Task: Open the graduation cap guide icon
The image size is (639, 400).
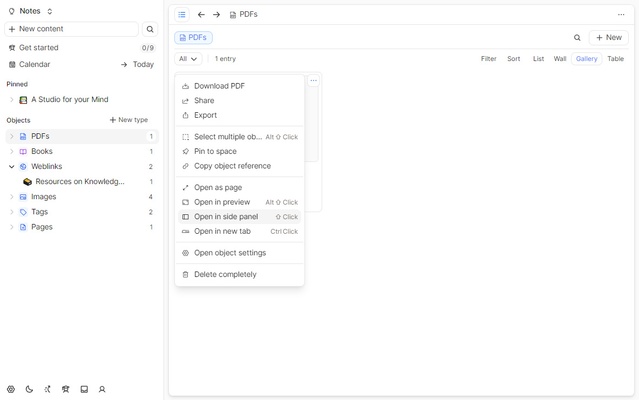Action: tap(66, 389)
